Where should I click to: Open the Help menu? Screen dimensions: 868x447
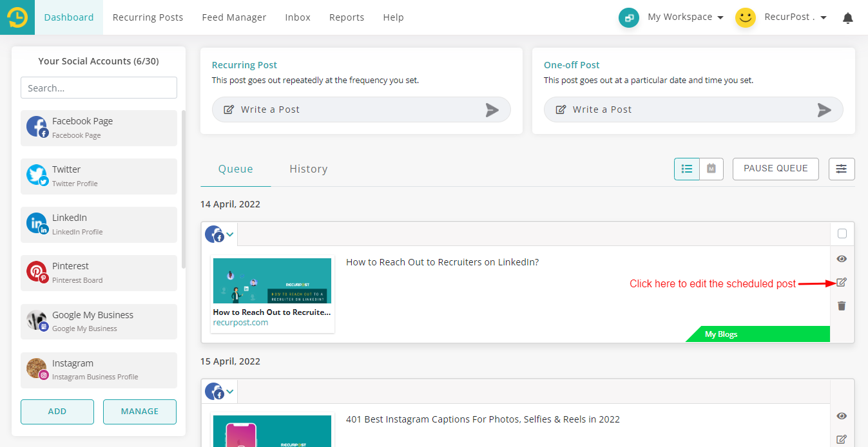393,17
